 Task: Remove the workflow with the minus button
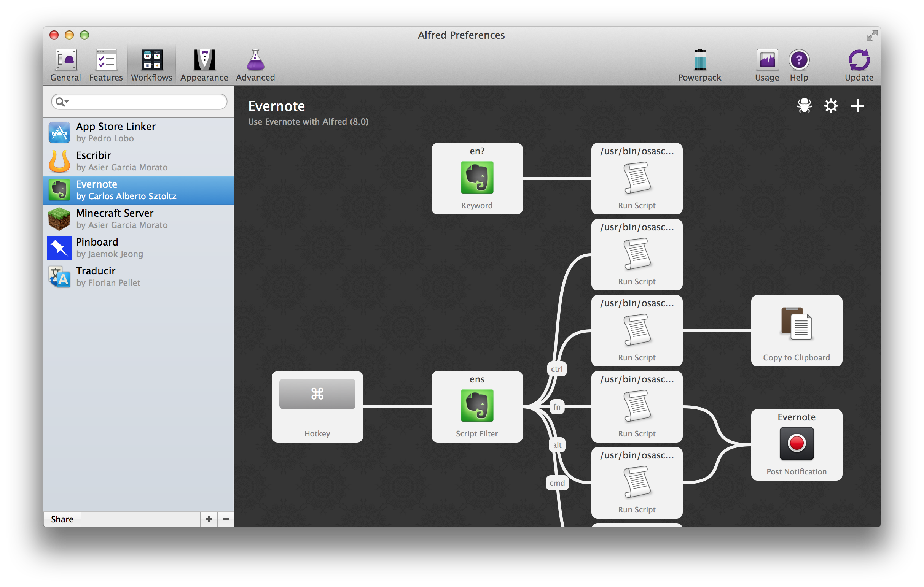[226, 519]
